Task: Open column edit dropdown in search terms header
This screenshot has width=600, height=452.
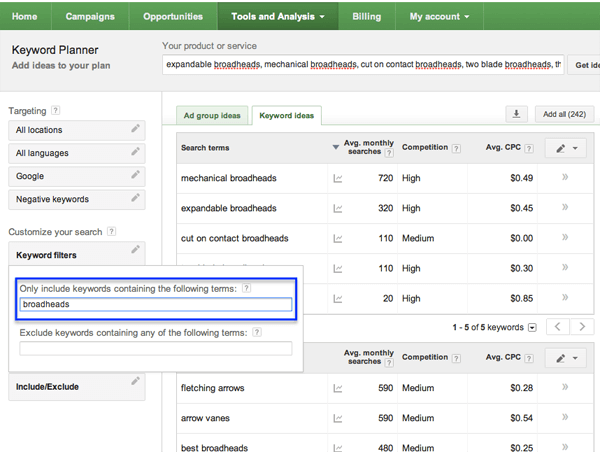Action: point(566,148)
